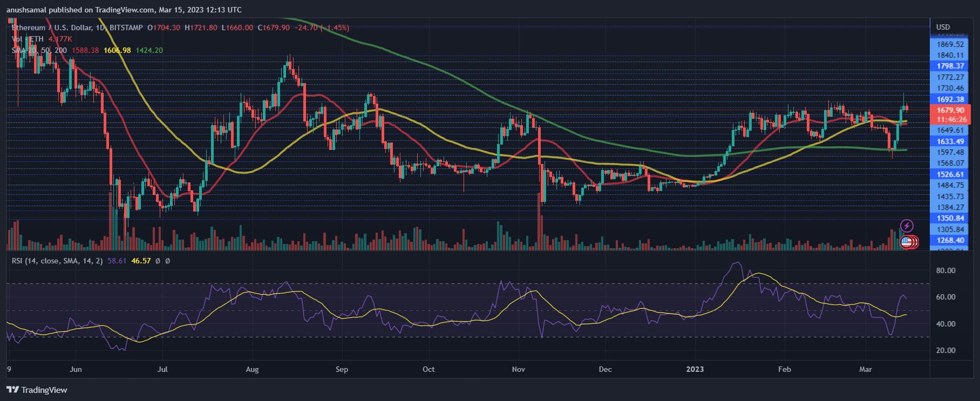
Task: Click the published on TradingView.com header text
Action: point(124,10)
